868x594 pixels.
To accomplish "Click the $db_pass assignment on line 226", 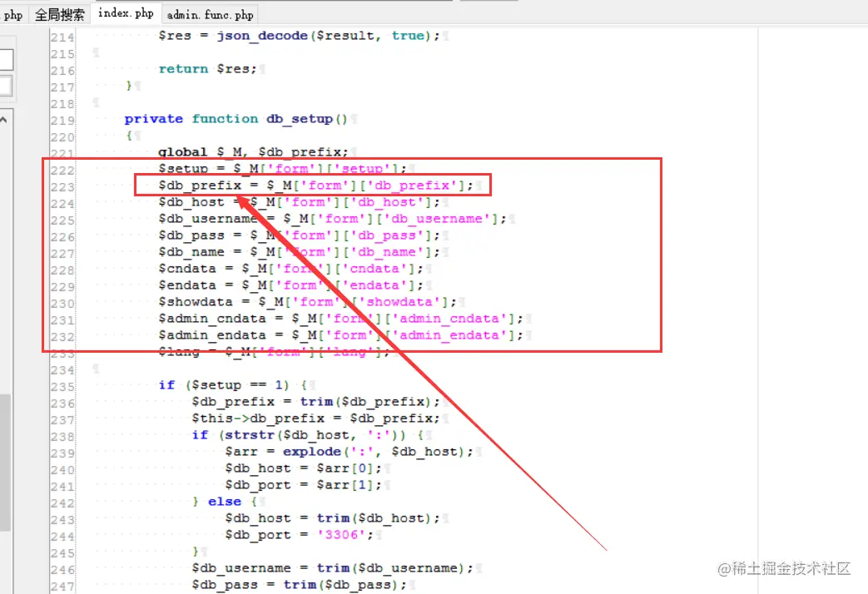I will pyautogui.click(x=299, y=235).
